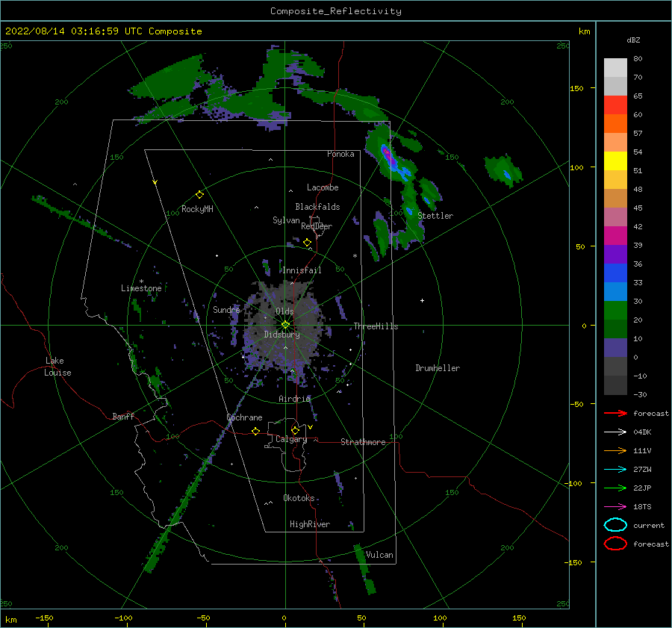Image resolution: width=672 pixels, height=628 pixels.
Task: Click the white plus marker east of ThreeHills
Action: [422, 300]
